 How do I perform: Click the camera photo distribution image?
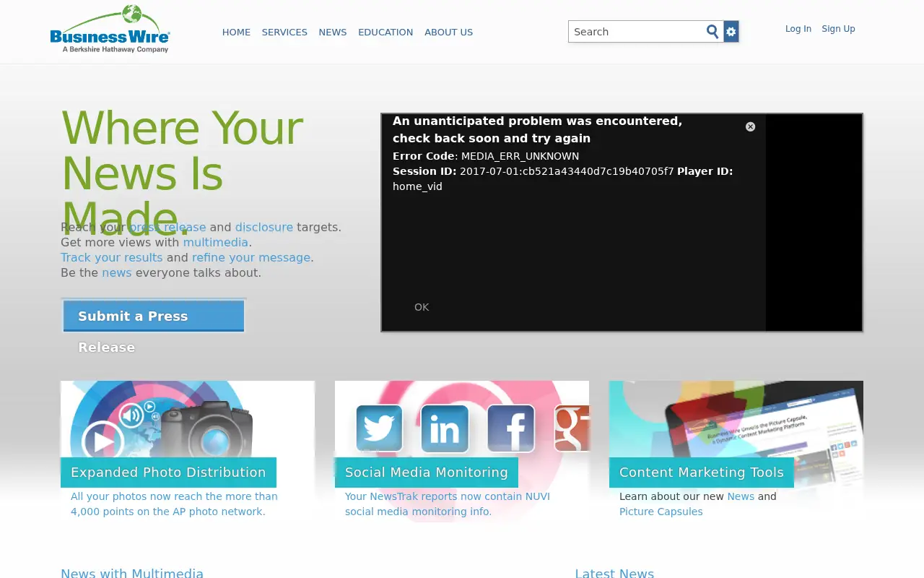click(188, 419)
